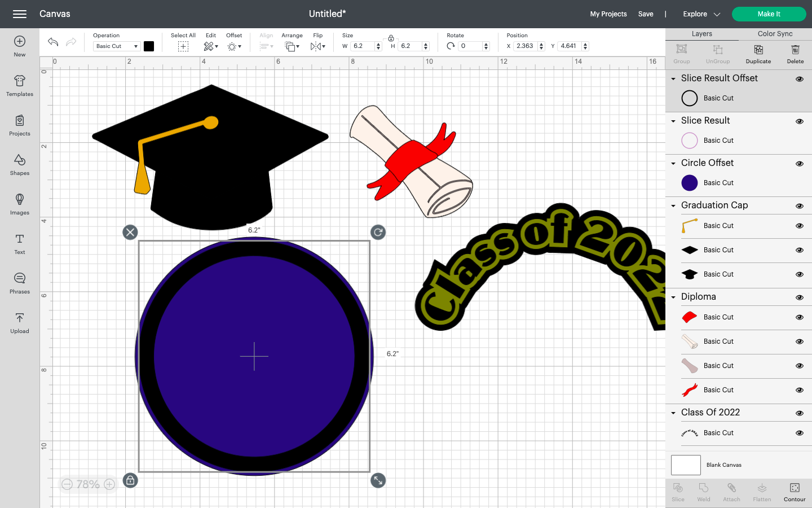Switch to the Layers tab
812x508 pixels.
(x=702, y=34)
